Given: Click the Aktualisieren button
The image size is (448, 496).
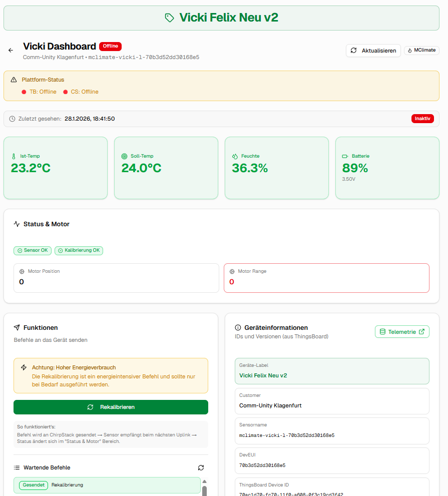Looking at the screenshot, I should click(373, 51).
